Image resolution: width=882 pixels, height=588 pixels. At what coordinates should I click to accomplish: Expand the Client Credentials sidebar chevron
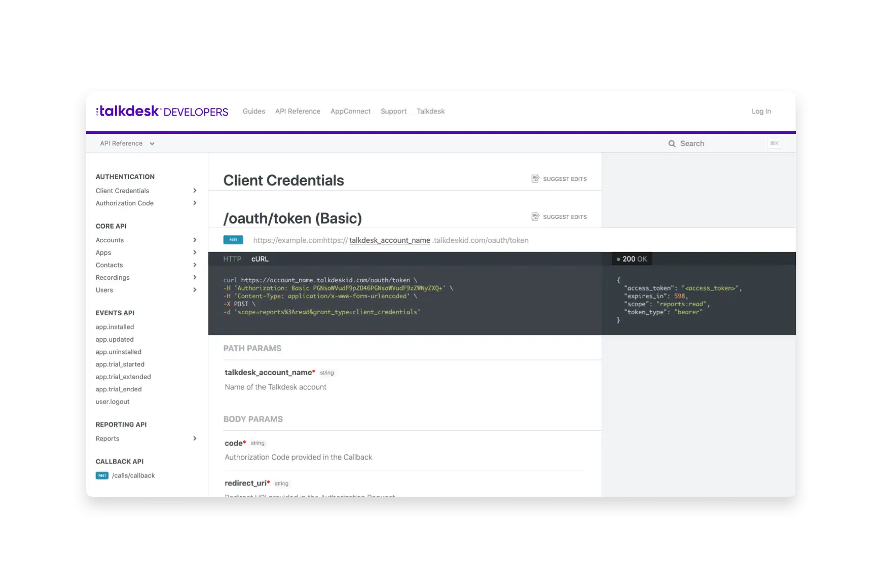(x=195, y=191)
